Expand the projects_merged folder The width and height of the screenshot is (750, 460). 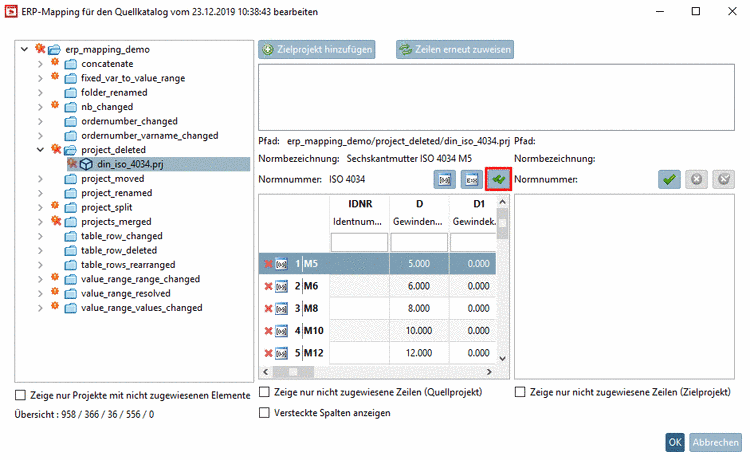click(x=40, y=222)
